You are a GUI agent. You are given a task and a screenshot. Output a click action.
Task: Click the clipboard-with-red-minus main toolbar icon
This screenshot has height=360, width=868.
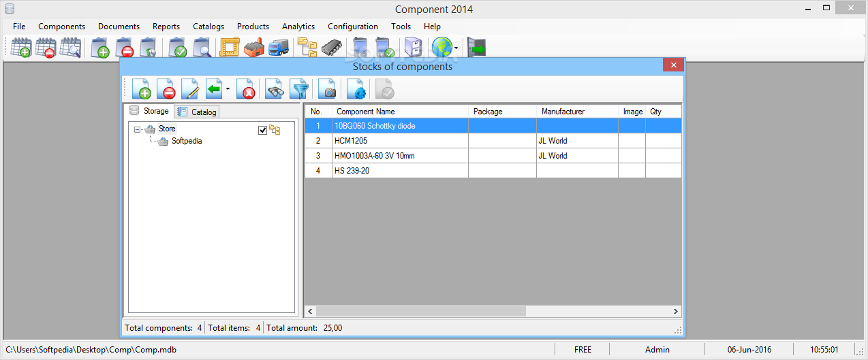click(x=124, y=48)
